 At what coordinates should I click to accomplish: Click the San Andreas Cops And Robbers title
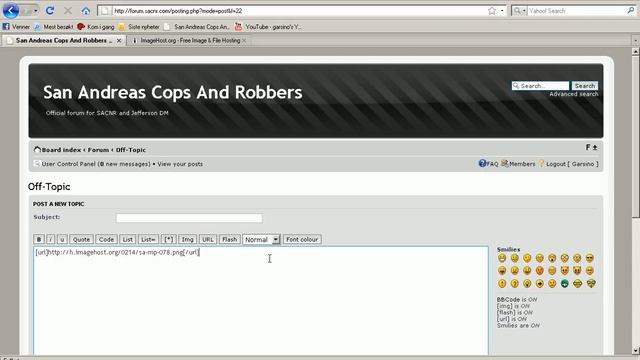(x=173, y=92)
